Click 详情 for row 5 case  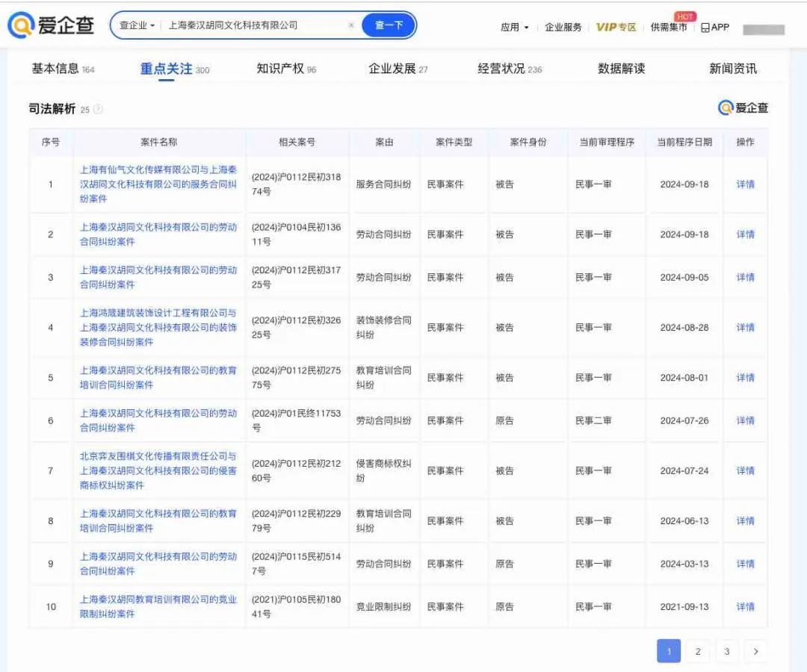coord(745,377)
